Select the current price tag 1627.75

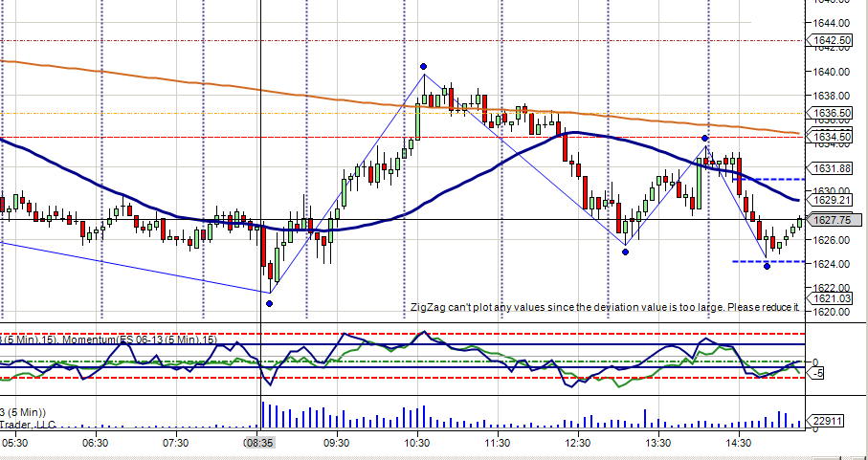pos(835,220)
